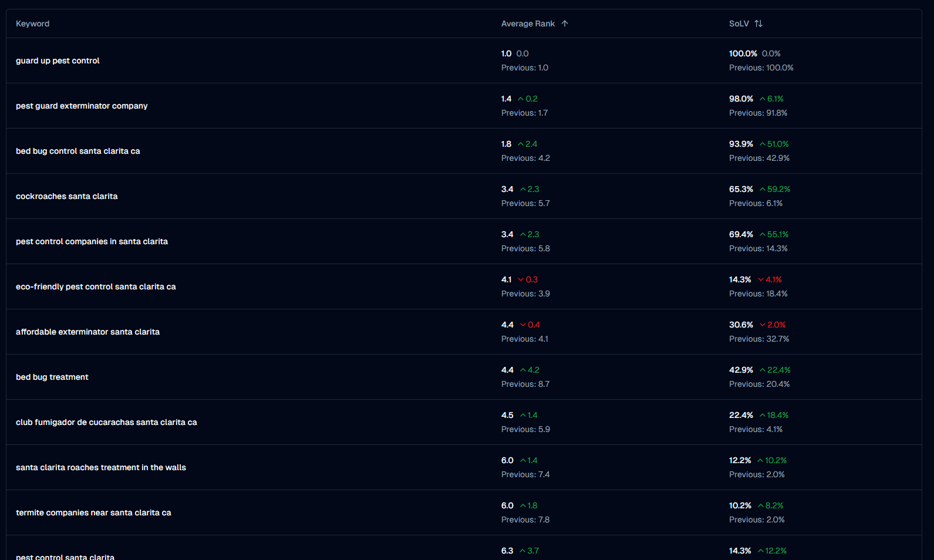This screenshot has height=560, width=934.
Task: Click the 22.4% SoLV value
Action: coord(741,415)
